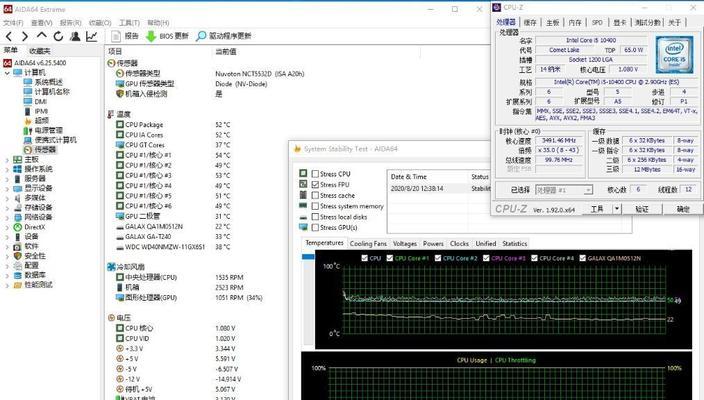Screen dimensions: 704x400
Task: Switch to the Voltages tab
Action: coord(405,244)
